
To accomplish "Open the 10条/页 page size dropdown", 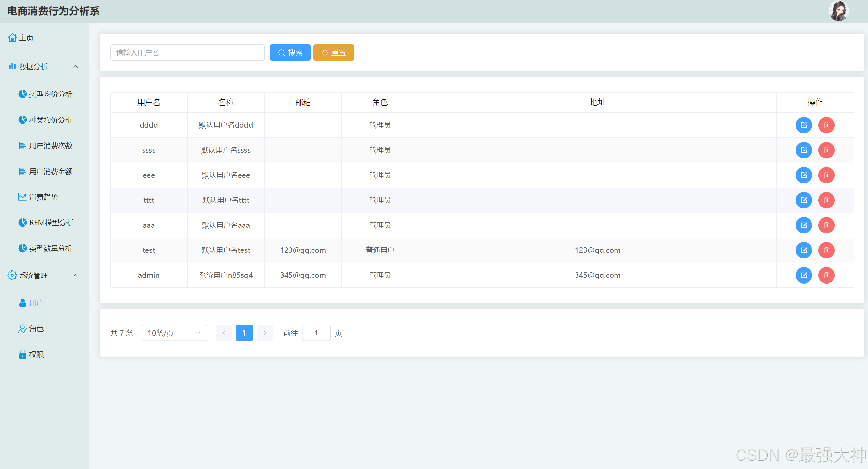I will coord(174,333).
